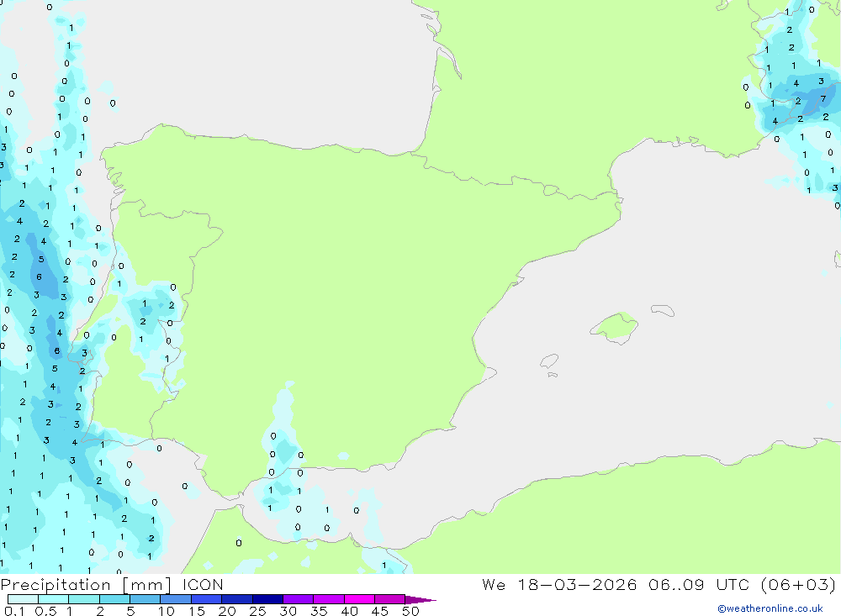
Task: Select the 1–2 mm legend color swatch
Action: click(x=84, y=599)
